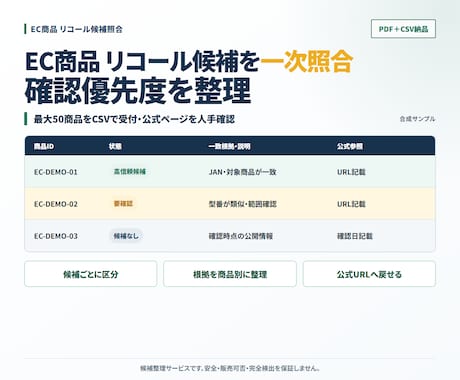Click URL記載 in the EC-DEMO-01 row

coord(351,172)
